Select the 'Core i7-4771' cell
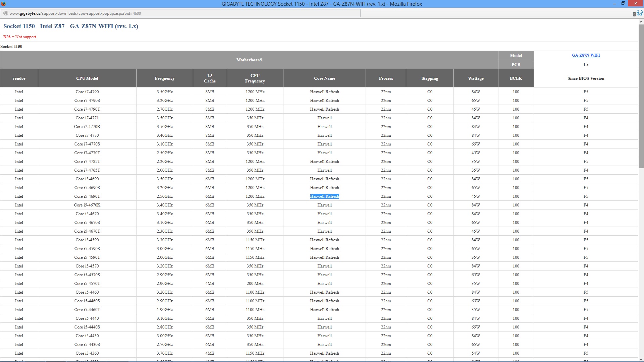This screenshot has height=362, width=644. pos(87,118)
